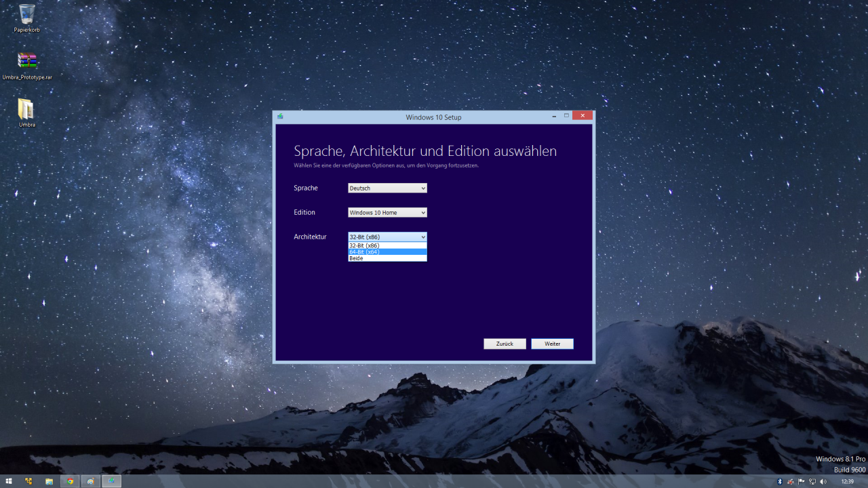The width and height of the screenshot is (868, 488).
Task: Open the Edition dropdown showing Windows 10 Home
Action: click(387, 212)
